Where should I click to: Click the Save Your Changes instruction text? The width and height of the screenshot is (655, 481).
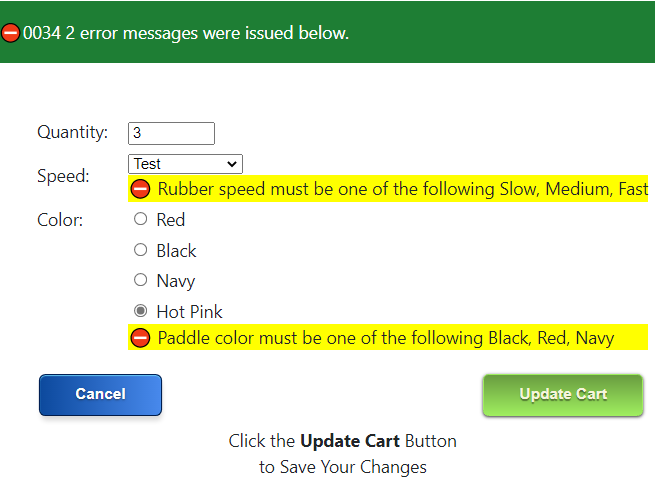click(342, 467)
